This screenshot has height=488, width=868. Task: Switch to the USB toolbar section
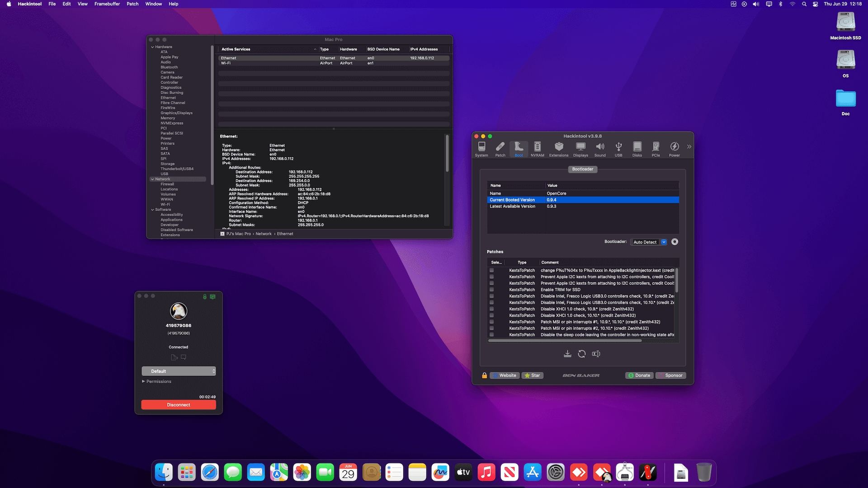coord(618,149)
